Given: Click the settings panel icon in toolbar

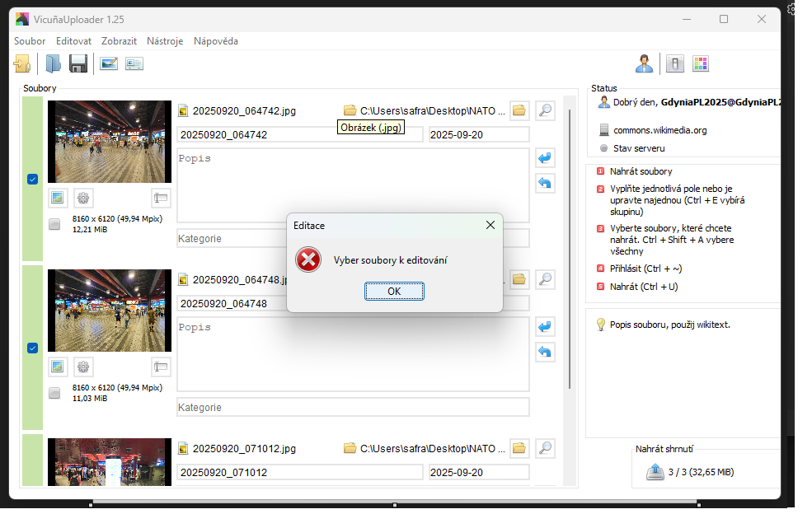Looking at the screenshot, I should coord(675,63).
